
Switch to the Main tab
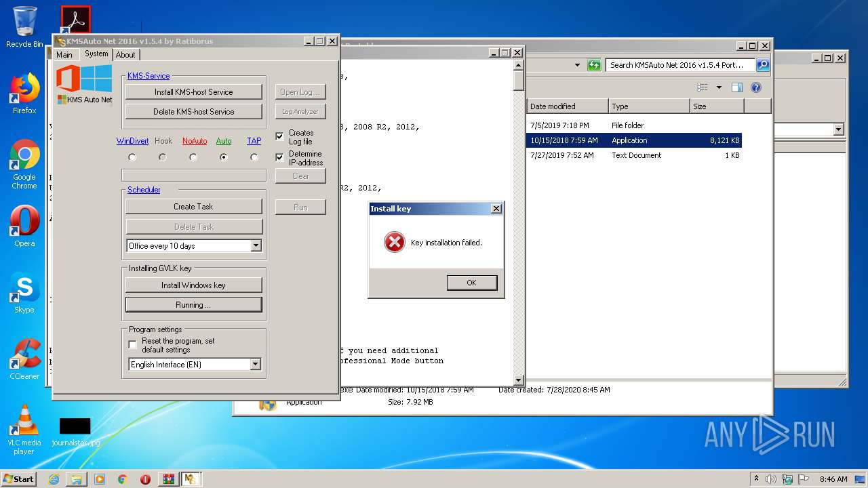pos(64,55)
